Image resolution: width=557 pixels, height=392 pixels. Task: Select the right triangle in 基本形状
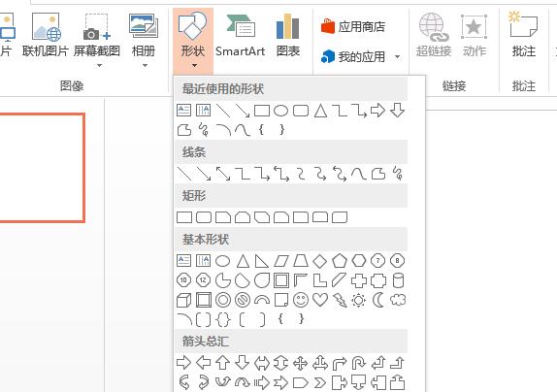(x=262, y=261)
